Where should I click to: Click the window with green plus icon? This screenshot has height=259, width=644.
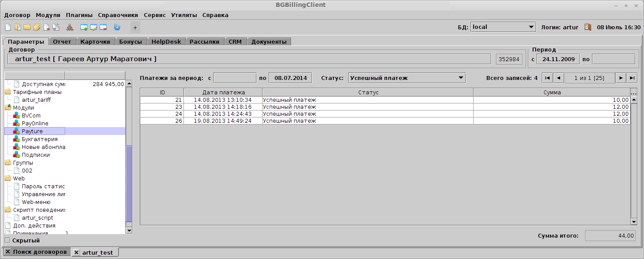(84, 27)
